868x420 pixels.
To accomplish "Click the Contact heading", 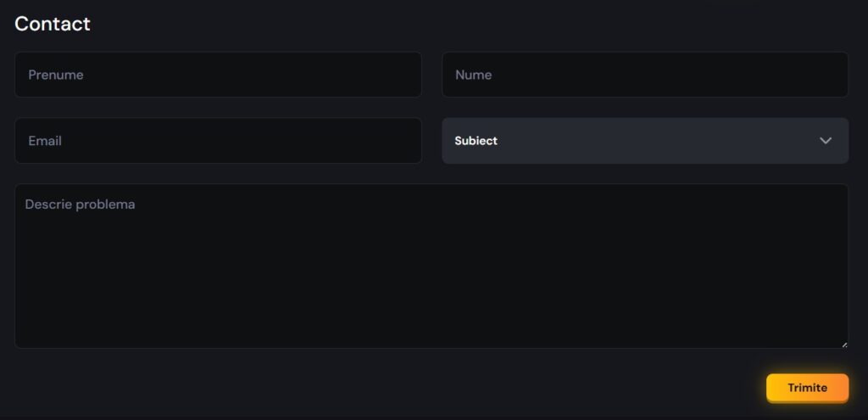I will pyautogui.click(x=53, y=24).
